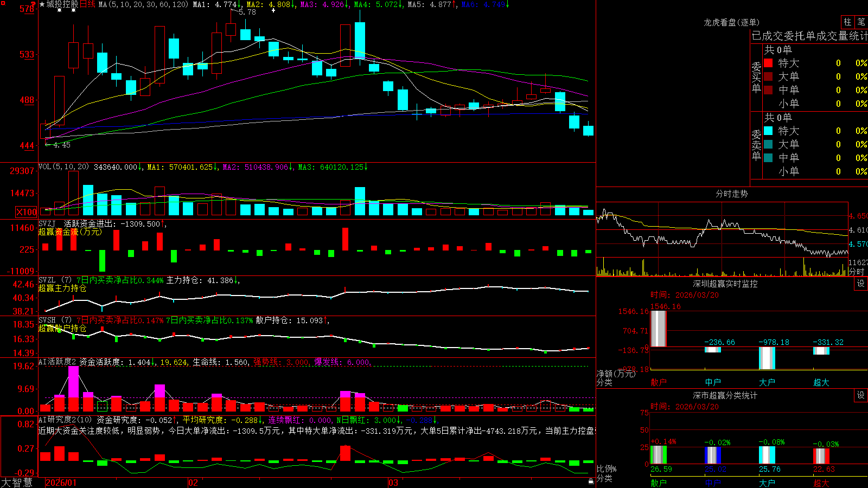868x488 pixels.
Task: Click the 日线 period label
Action: (x=87, y=4)
